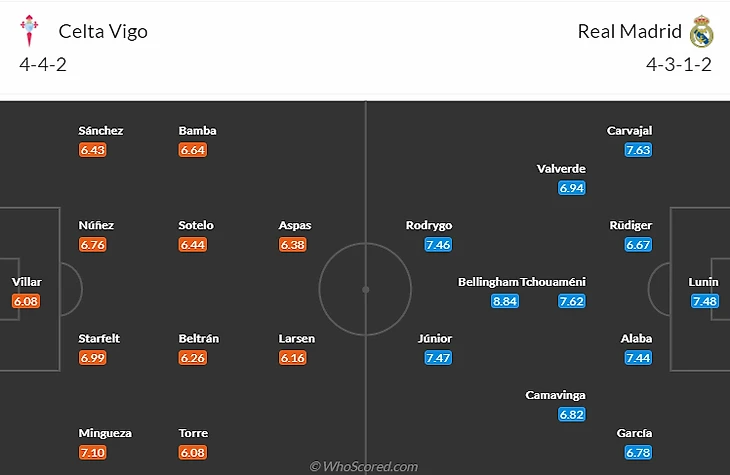Click the Real Madrid club crest
The image size is (730, 475).
tap(702, 31)
